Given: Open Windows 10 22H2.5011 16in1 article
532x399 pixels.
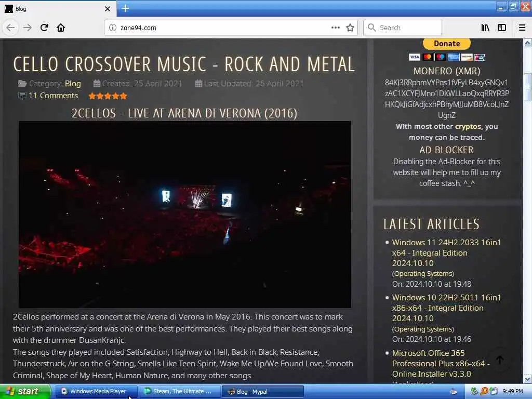Looking at the screenshot, I should pos(446,308).
